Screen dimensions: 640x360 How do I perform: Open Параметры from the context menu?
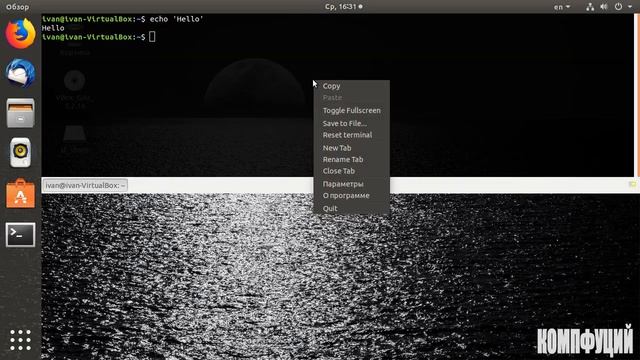pyautogui.click(x=351, y=184)
